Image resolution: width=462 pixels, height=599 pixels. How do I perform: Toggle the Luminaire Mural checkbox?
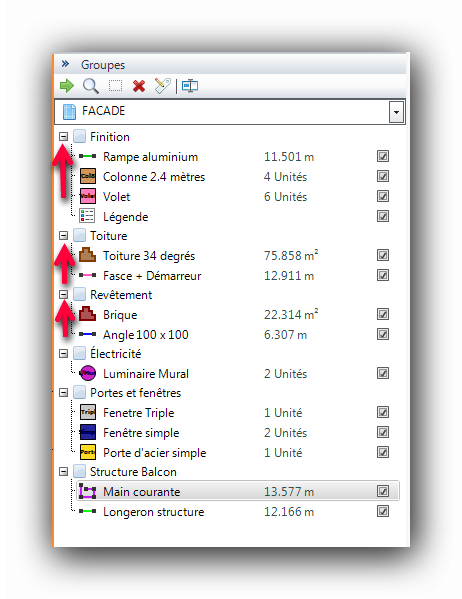[383, 373]
